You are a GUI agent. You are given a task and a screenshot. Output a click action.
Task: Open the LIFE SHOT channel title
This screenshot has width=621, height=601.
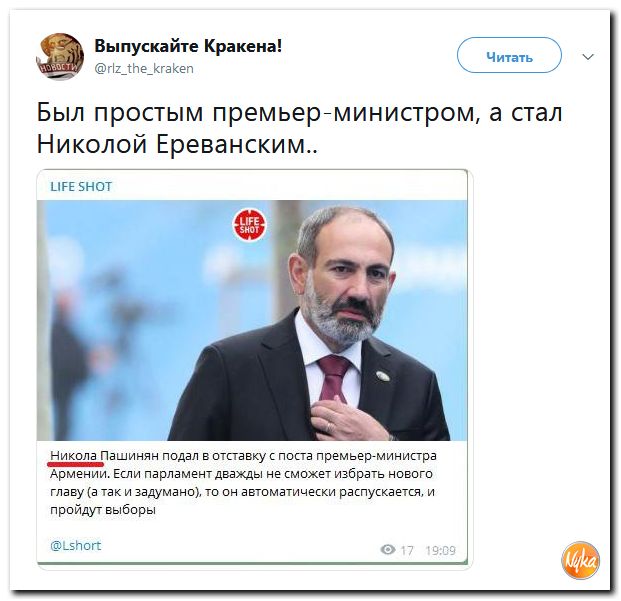pos(81,186)
